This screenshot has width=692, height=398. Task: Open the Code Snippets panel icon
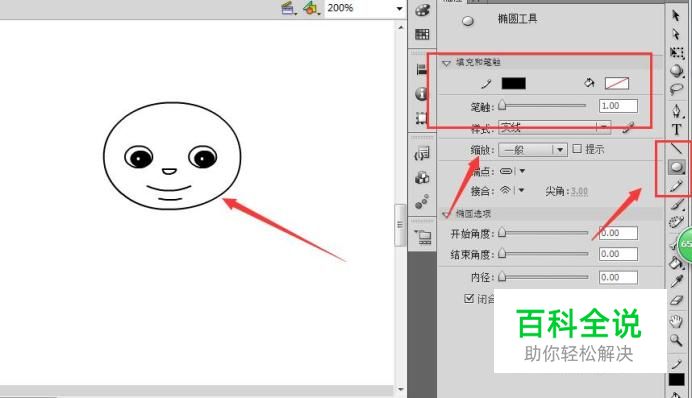(x=422, y=154)
